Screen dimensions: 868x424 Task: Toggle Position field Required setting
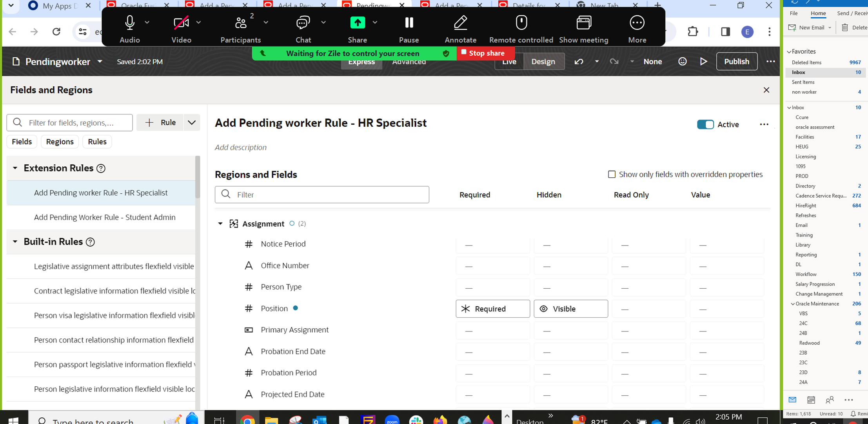coord(493,309)
